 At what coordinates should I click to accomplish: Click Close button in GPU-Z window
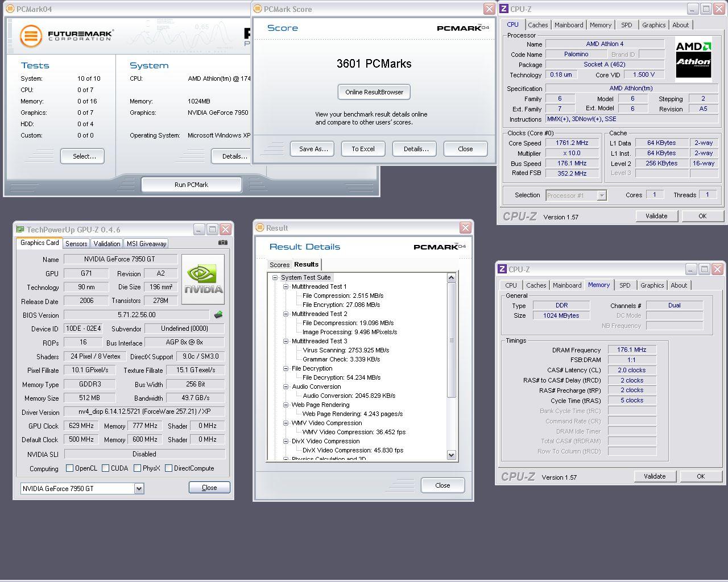click(209, 488)
